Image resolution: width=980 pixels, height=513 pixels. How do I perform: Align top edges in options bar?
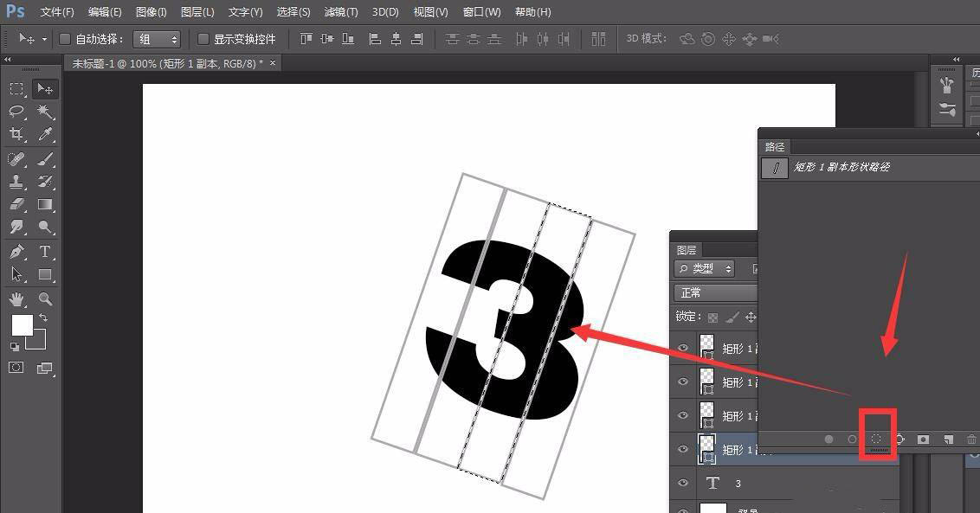[306, 39]
